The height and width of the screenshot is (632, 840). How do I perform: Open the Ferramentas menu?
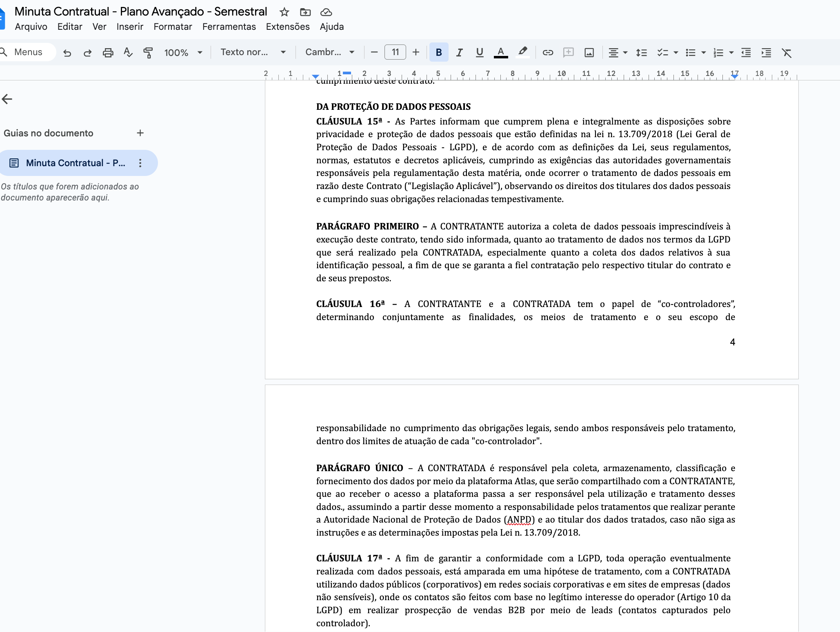click(229, 27)
